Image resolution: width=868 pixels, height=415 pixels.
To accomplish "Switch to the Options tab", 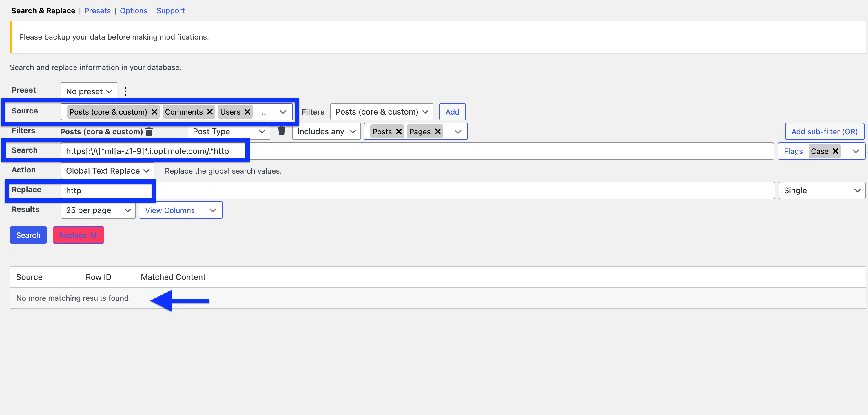I will pyautogui.click(x=134, y=11).
